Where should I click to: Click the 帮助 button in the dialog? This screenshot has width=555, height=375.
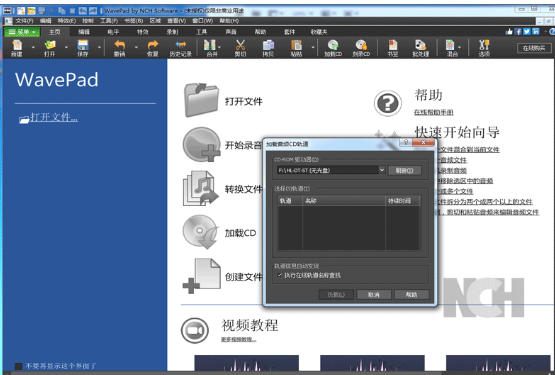coord(412,295)
